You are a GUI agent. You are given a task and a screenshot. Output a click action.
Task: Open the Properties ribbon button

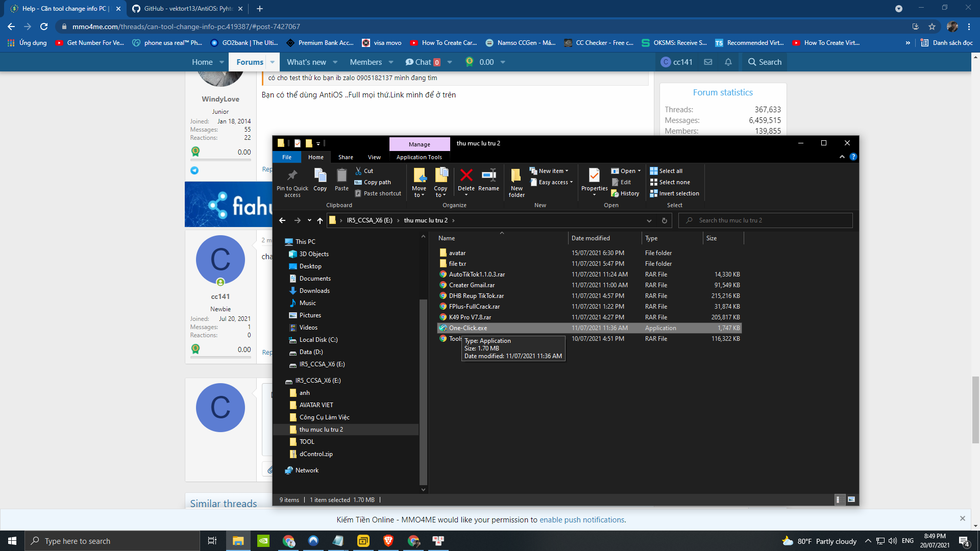click(594, 179)
